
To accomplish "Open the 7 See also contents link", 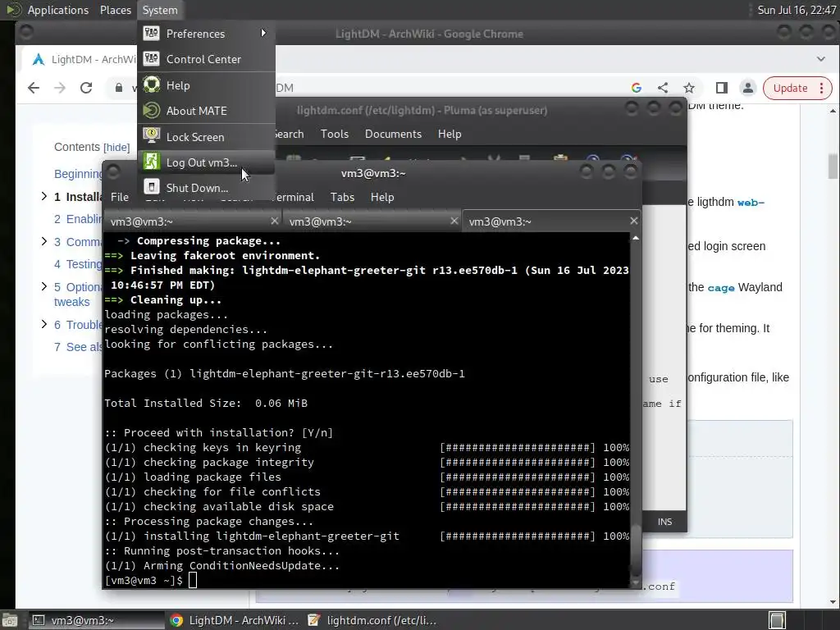I will pos(78,347).
